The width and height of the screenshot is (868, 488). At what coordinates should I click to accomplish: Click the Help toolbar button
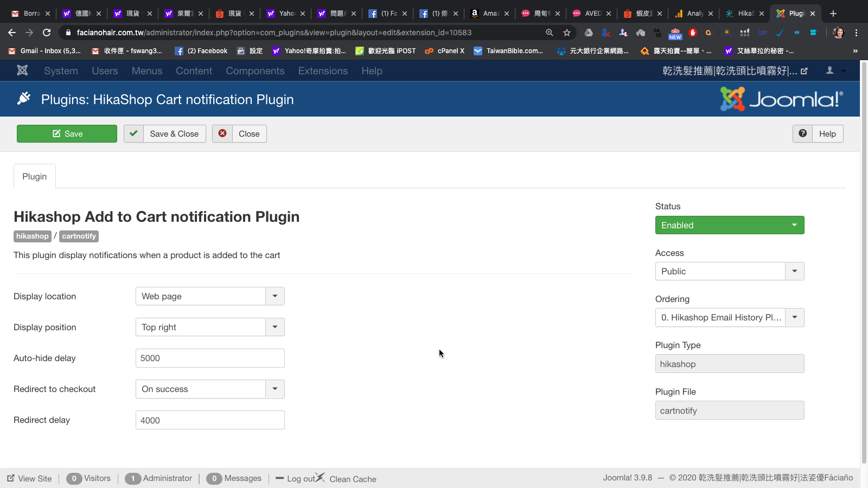point(818,133)
